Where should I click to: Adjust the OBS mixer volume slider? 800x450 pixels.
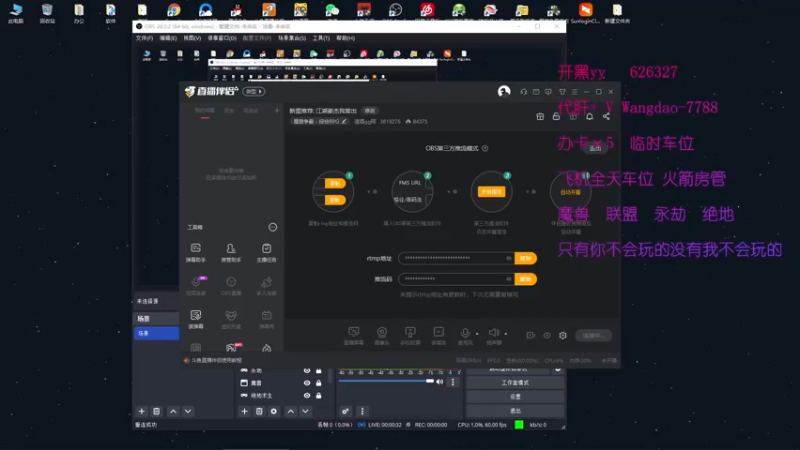[x=386, y=381]
